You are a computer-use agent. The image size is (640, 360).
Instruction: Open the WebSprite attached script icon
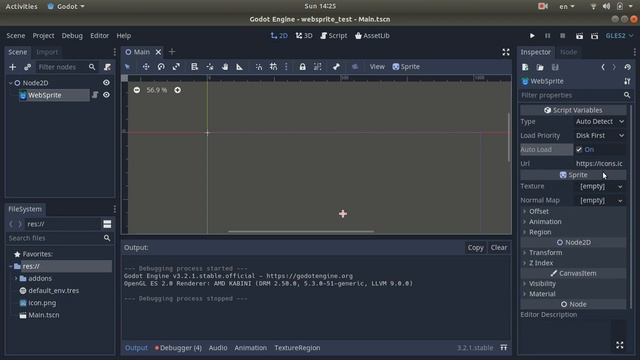coord(95,95)
